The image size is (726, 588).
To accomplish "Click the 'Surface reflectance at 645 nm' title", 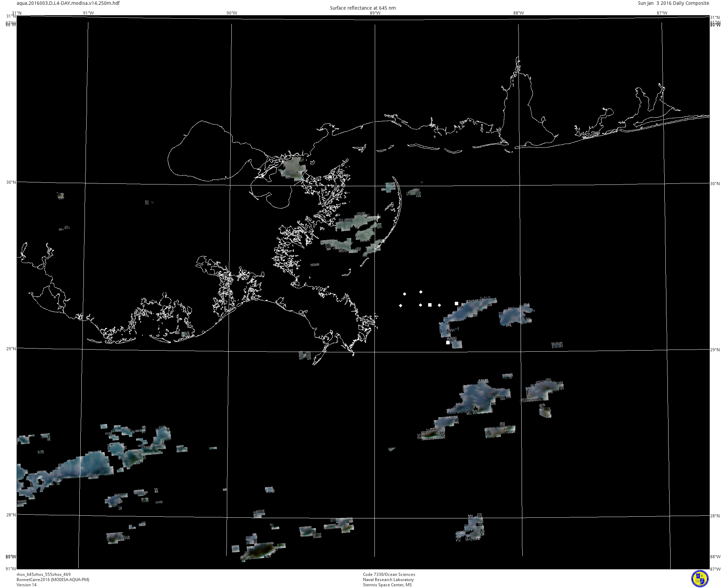I will [363, 8].
